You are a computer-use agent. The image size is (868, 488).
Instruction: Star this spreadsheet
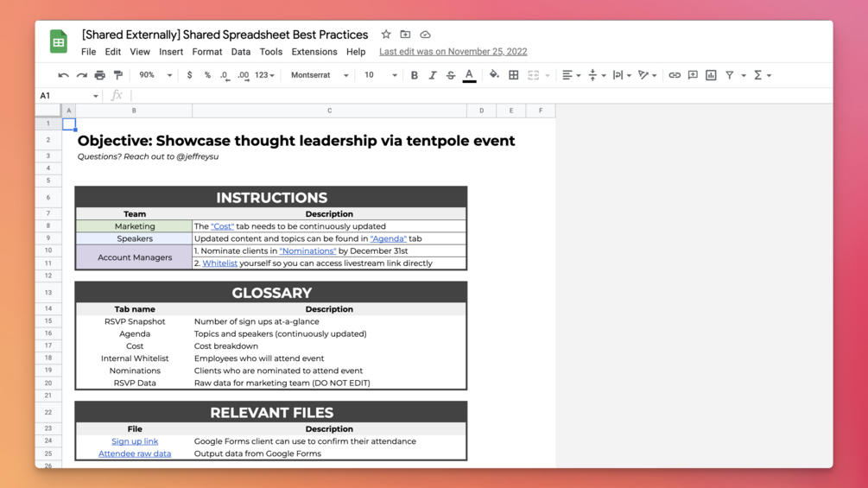click(386, 35)
